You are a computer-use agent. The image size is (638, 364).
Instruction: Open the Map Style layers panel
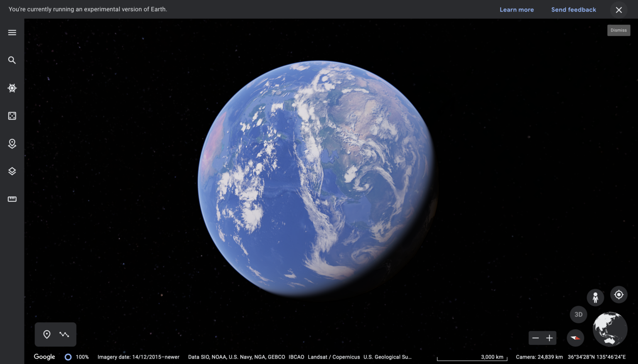[12, 171]
